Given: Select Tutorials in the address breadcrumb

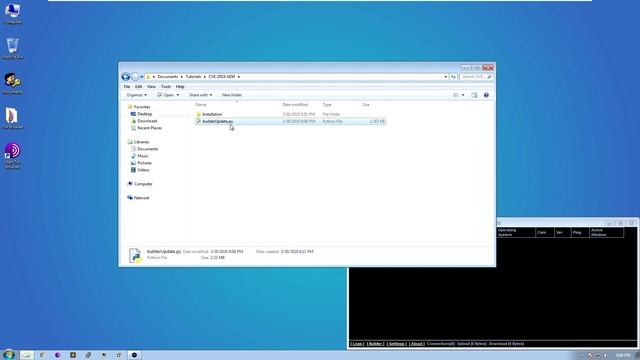Looking at the screenshot, I should (x=193, y=77).
